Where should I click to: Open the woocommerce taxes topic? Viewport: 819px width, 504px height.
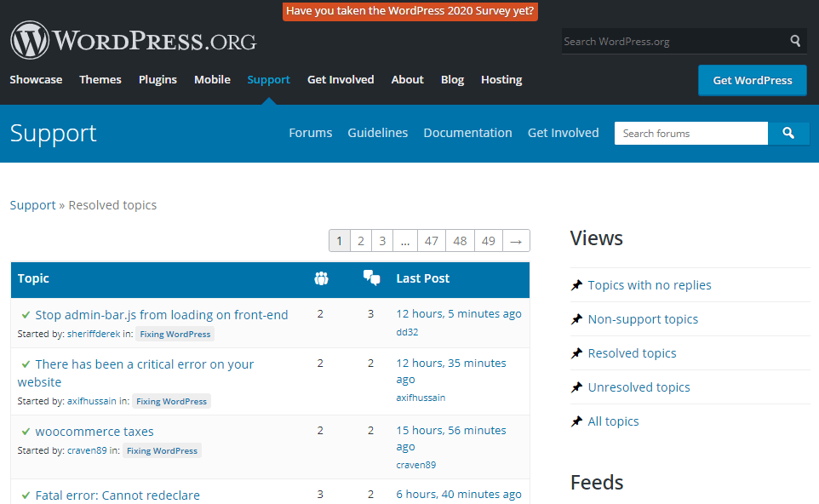[x=94, y=432]
